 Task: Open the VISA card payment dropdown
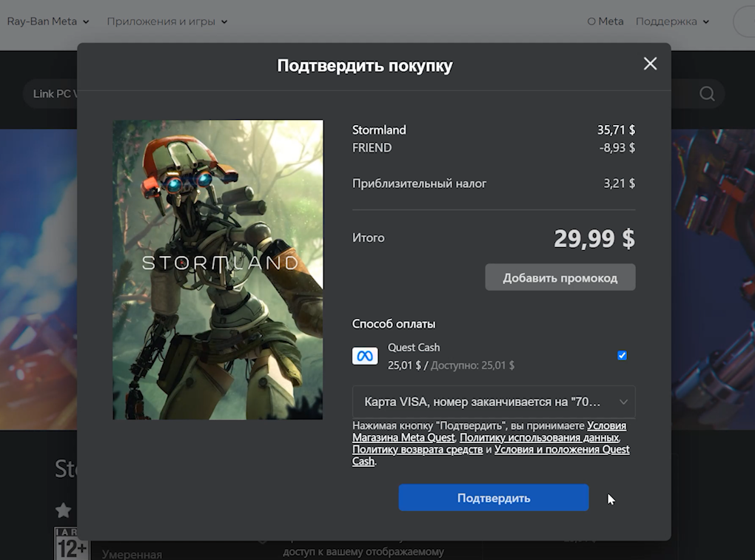(x=494, y=402)
